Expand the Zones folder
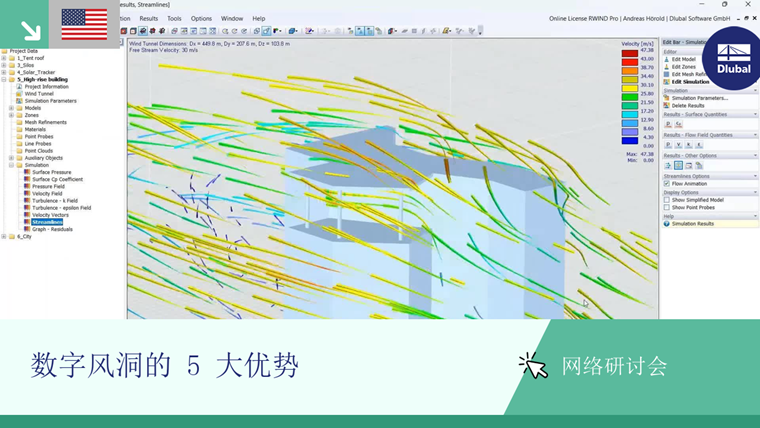The width and height of the screenshot is (760, 428). (x=11, y=115)
